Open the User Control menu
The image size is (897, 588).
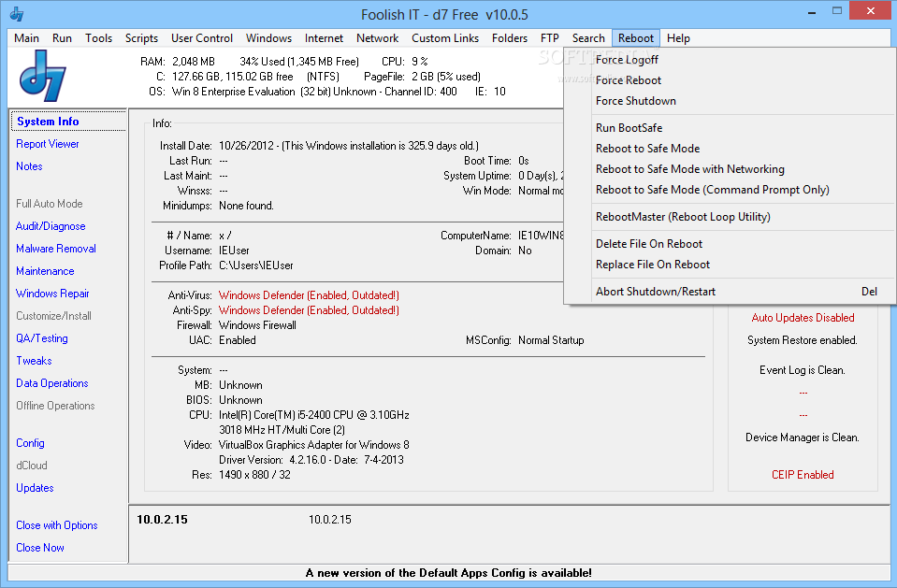click(x=202, y=38)
